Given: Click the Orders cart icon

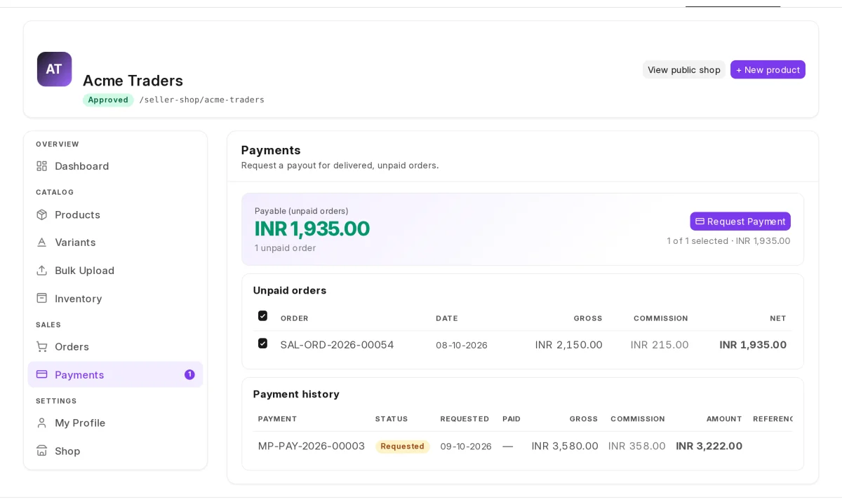Looking at the screenshot, I should pos(42,347).
